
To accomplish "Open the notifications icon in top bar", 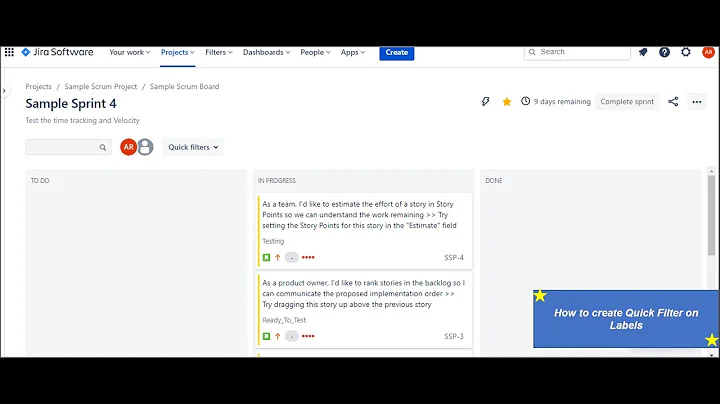I will click(x=643, y=52).
